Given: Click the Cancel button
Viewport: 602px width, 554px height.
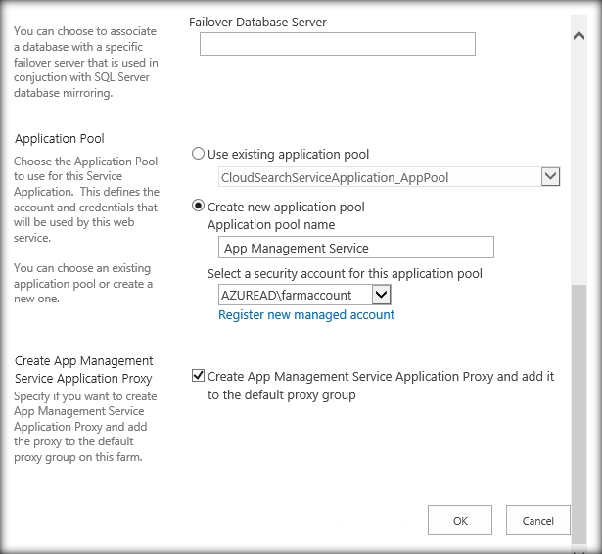Looking at the screenshot, I should [538, 520].
